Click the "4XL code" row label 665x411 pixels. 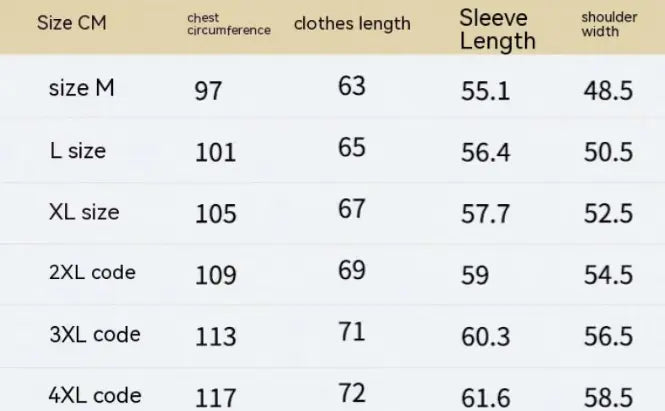pyautogui.click(x=94, y=394)
